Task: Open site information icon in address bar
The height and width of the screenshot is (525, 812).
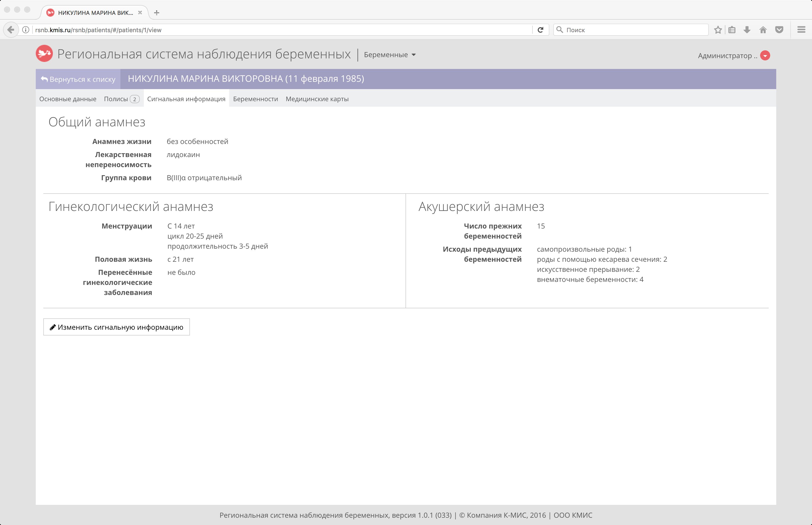Action: (26, 30)
